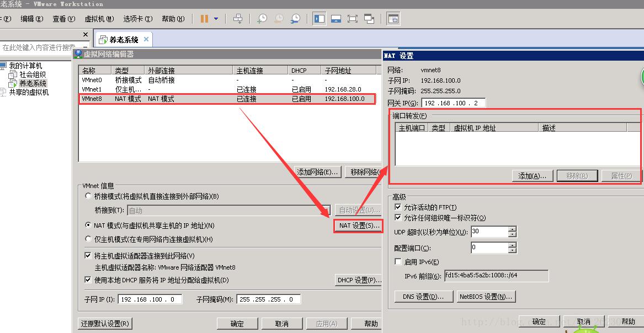Click the 添加网络(E)... button
644x333 pixels.
(319, 172)
